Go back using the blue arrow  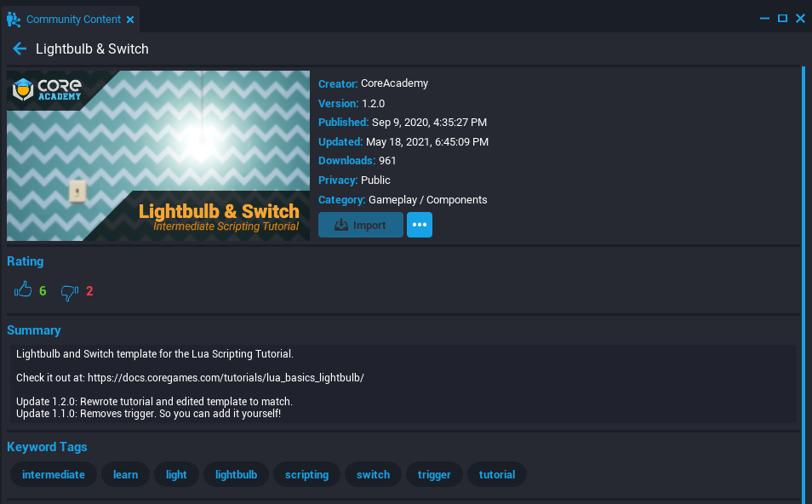pos(20,49)
